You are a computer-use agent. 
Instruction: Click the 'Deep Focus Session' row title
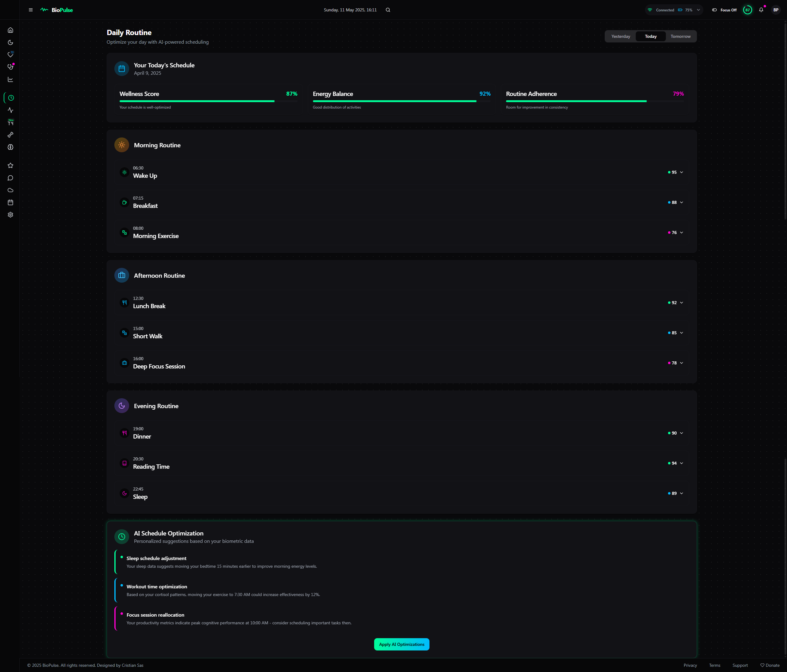pyautogui.click(x=159, y=366)
